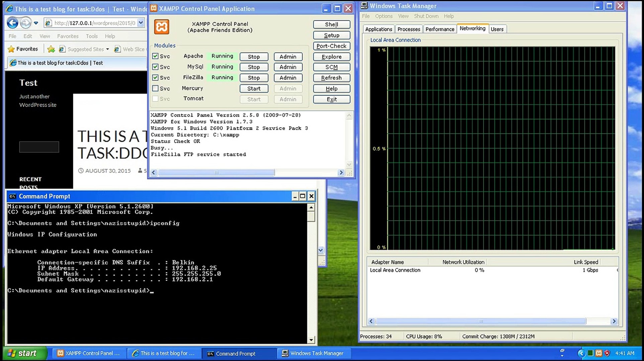Open recent pages dropdown next to forward

[x=36, y=23]
